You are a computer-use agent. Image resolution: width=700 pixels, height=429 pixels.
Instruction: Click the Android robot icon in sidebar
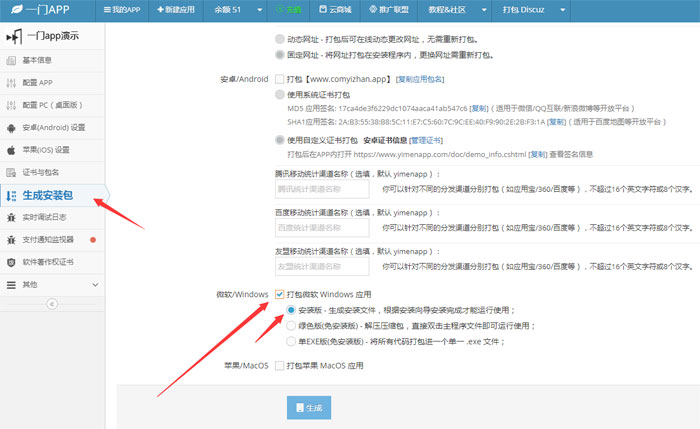pyautogui.click(x=11, y=128)
